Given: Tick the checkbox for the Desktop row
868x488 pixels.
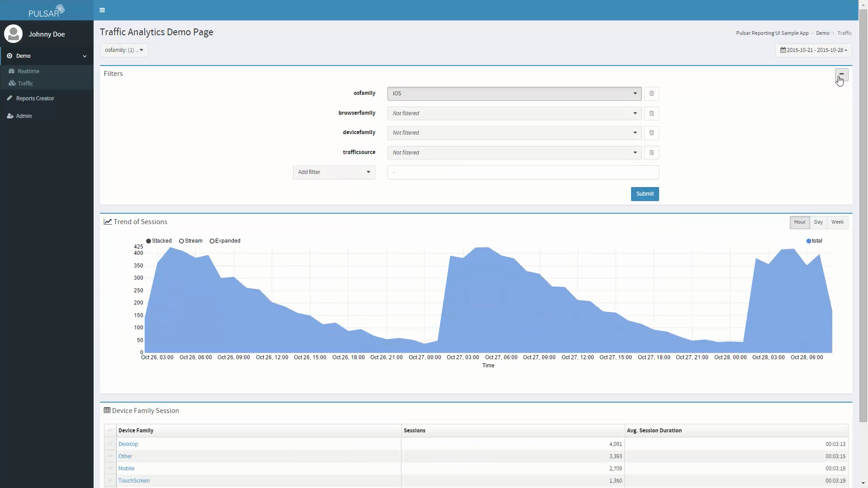Looking at the screenshot, I should click(x=110, y=444).
